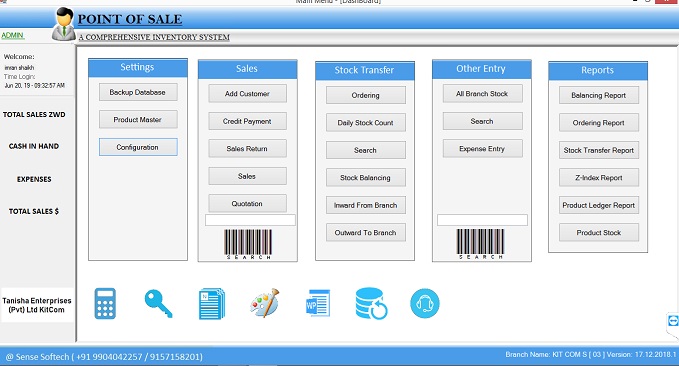Open the Ordering Report

point(599,123)
